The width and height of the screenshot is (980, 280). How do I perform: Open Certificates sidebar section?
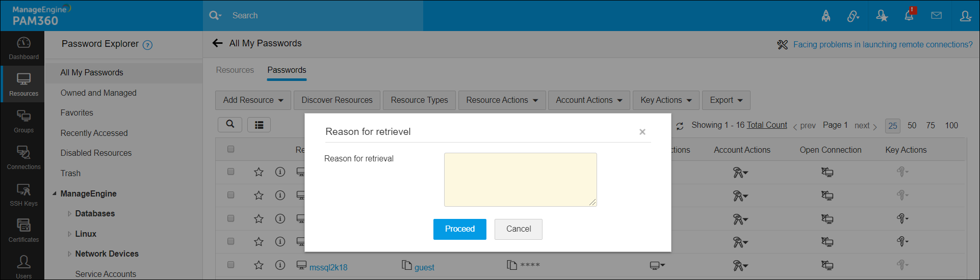pos(23,231)
